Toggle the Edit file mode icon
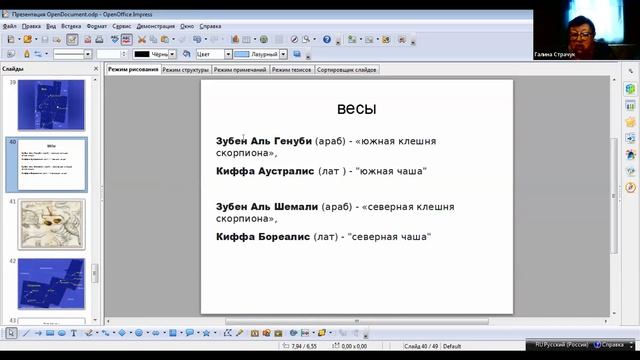This screenshot has height=360, width=640. point(72,40)
